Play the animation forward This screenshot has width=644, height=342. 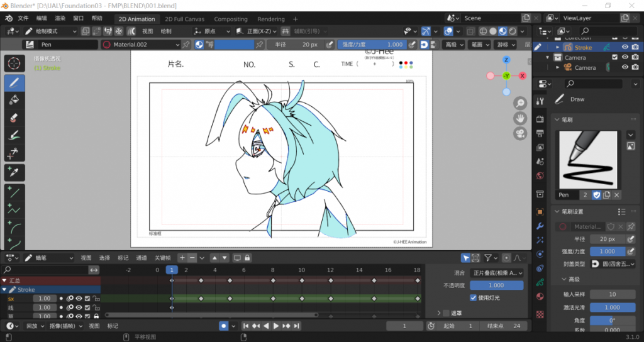pos(276,326)
